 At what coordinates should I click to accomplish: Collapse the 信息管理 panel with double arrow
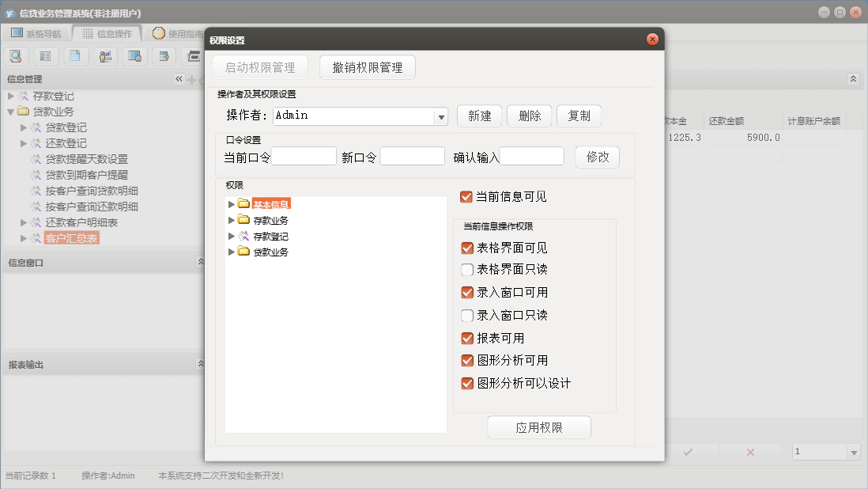(179, 79)
